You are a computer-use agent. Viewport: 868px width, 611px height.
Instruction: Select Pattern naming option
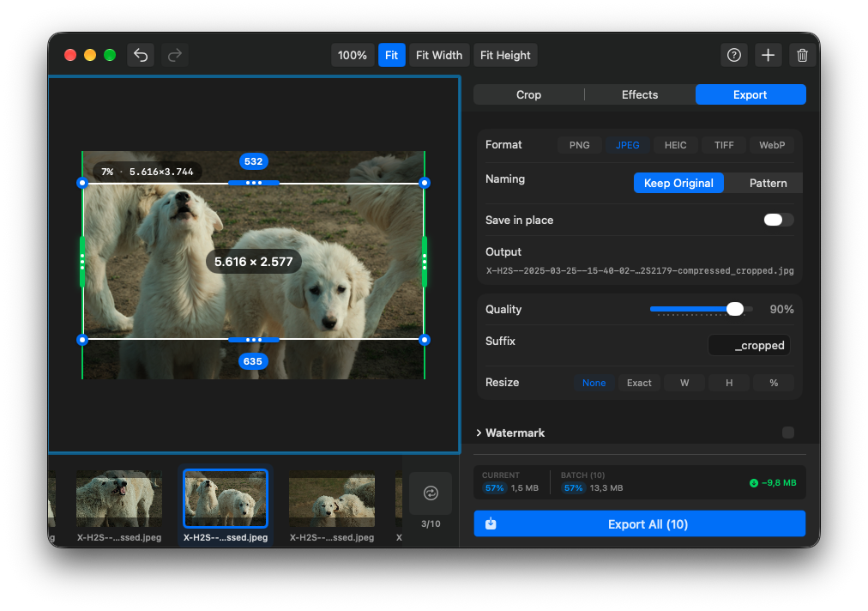click(x=768, y=183)
